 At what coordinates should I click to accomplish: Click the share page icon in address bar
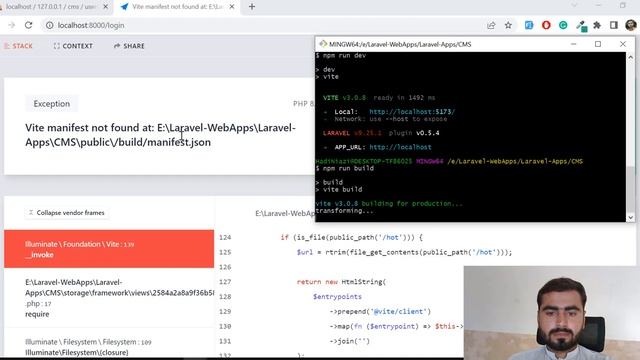tap(491, 25)
